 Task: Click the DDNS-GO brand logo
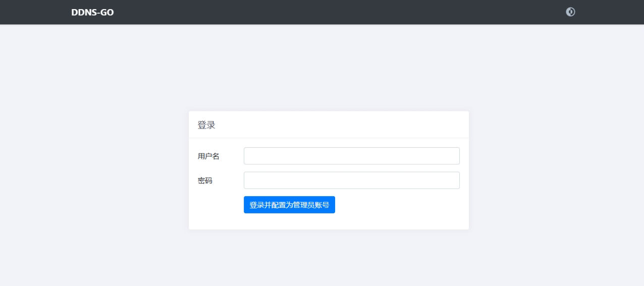click(92, 12)
